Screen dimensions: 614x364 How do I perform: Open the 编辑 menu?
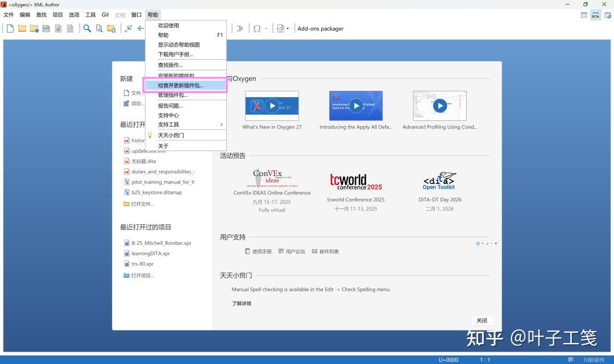pos(25,15)
